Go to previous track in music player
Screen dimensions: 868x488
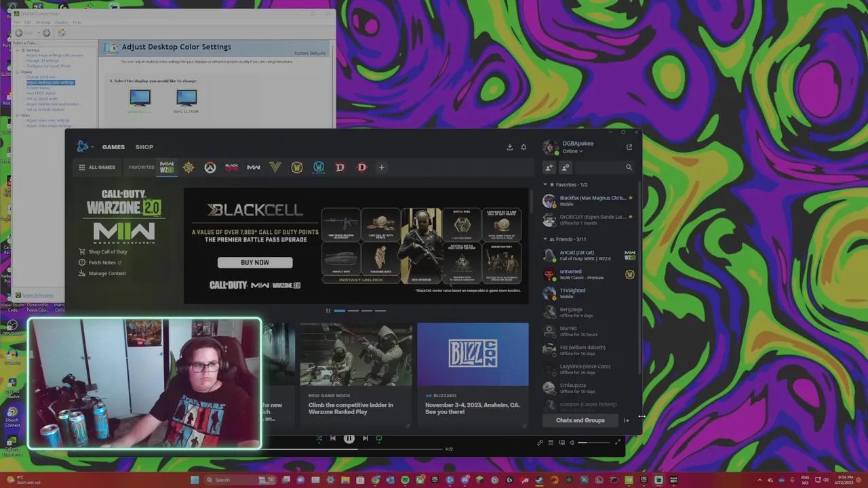tap(333, 439)
